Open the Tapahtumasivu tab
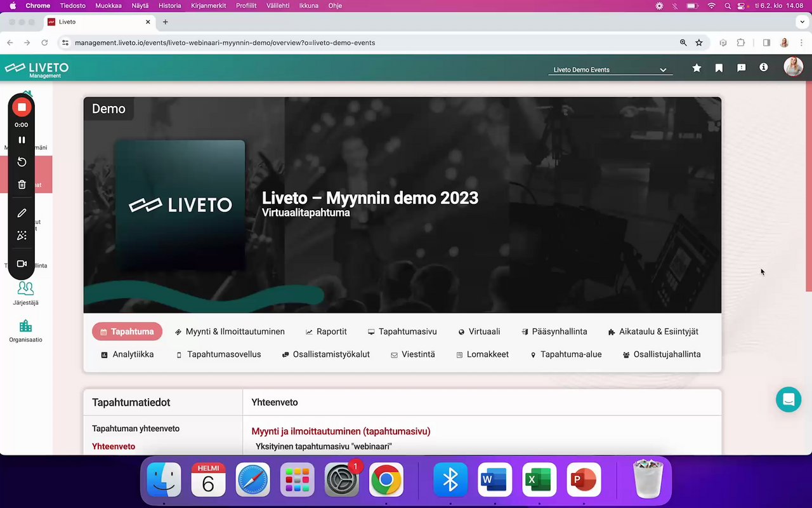The image size is (812, 508). pos(402,331)
